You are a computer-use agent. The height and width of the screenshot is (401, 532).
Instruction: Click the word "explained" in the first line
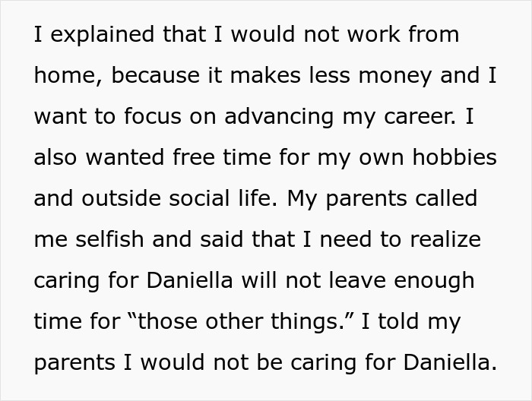tap(97, 36)
